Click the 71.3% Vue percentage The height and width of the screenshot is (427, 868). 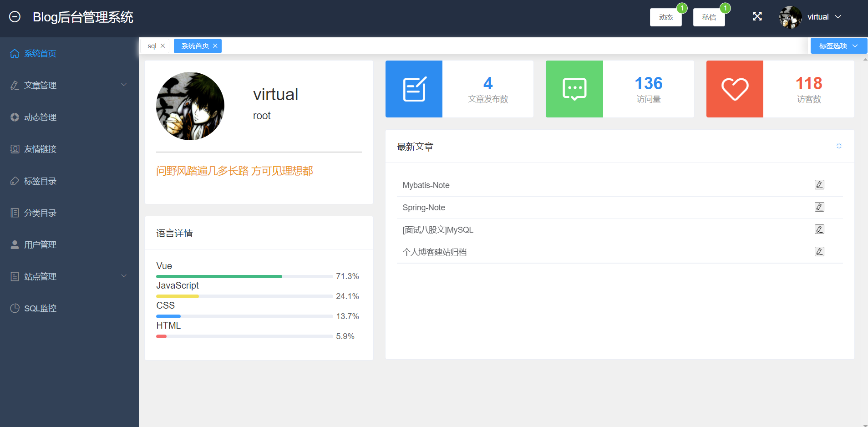click(347, 276)
